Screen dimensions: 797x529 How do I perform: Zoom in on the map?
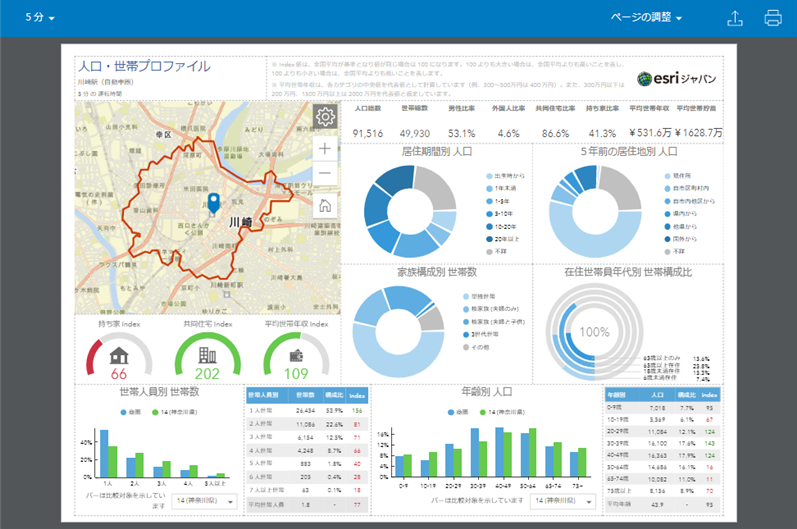point(325,148)
